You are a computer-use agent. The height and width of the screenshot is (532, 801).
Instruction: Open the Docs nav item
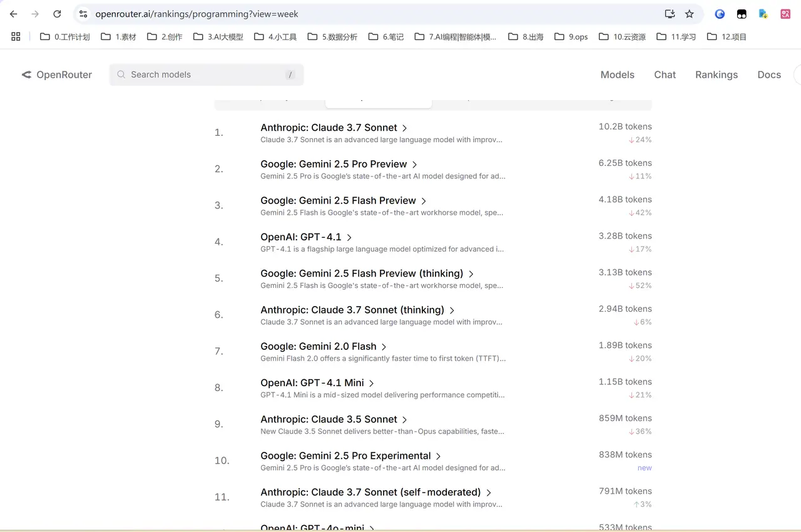click(769, 74)
